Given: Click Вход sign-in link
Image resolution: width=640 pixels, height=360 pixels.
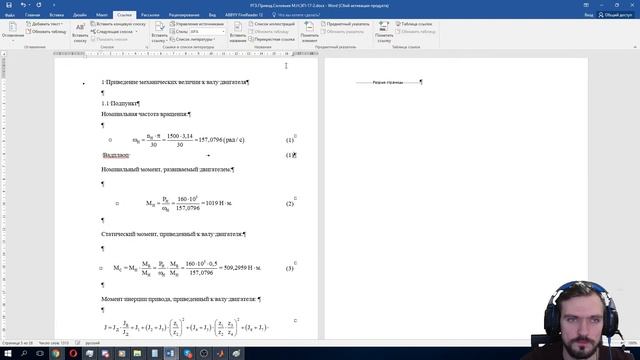Looking at the screenshot, I should 589,15.
